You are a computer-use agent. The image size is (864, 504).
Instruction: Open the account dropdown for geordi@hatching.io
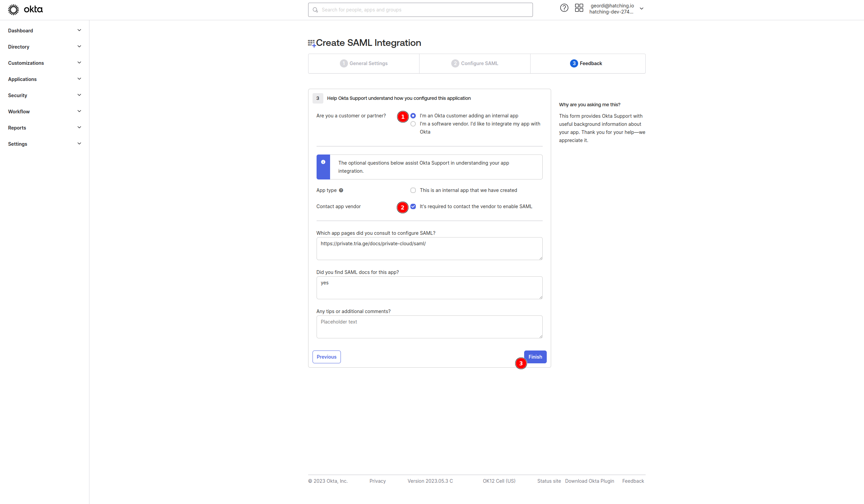641,9
